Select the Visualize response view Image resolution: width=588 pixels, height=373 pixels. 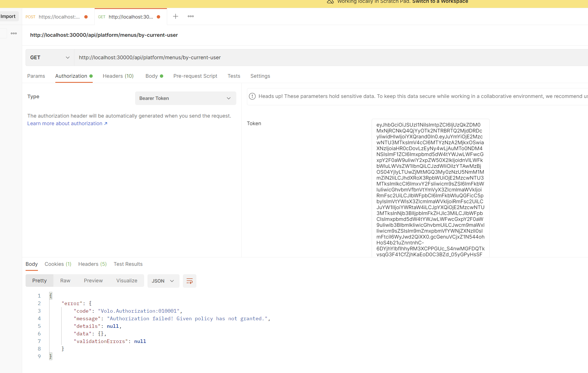(127, 281)
